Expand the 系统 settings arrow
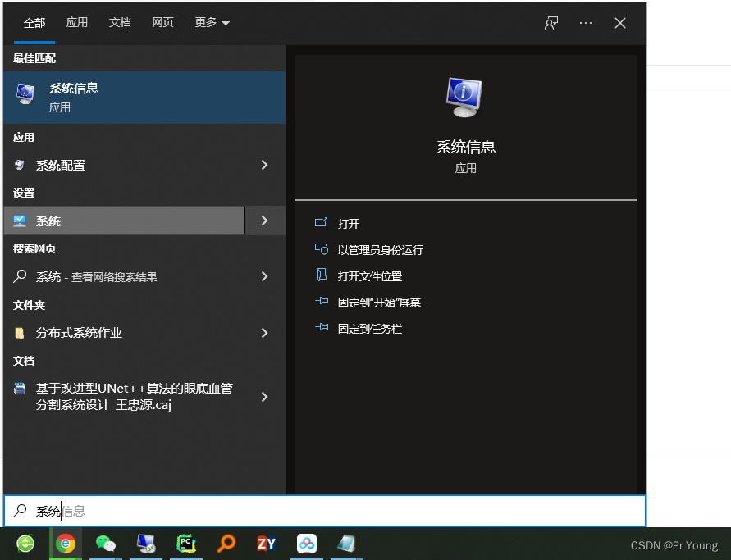This screenshot has width=731, height=560. [x=265, y=221]
